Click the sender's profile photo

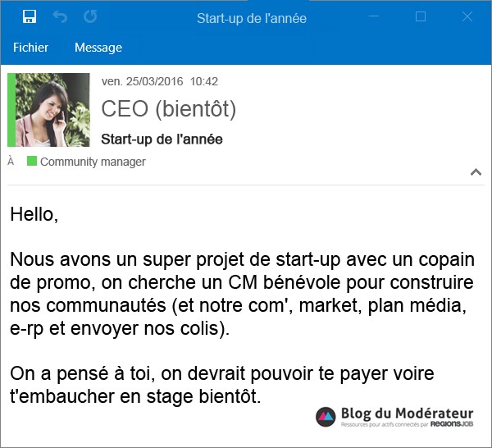[x=52, y=109]
